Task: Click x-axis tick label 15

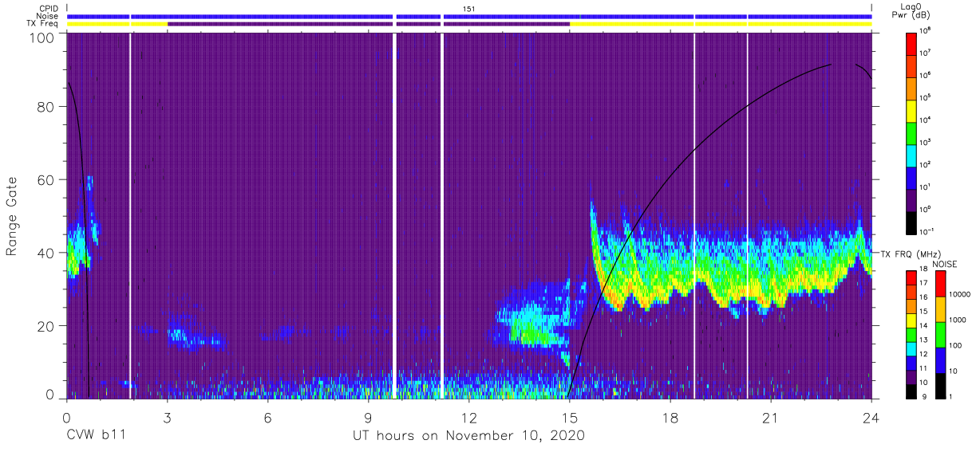Action: 569,419
